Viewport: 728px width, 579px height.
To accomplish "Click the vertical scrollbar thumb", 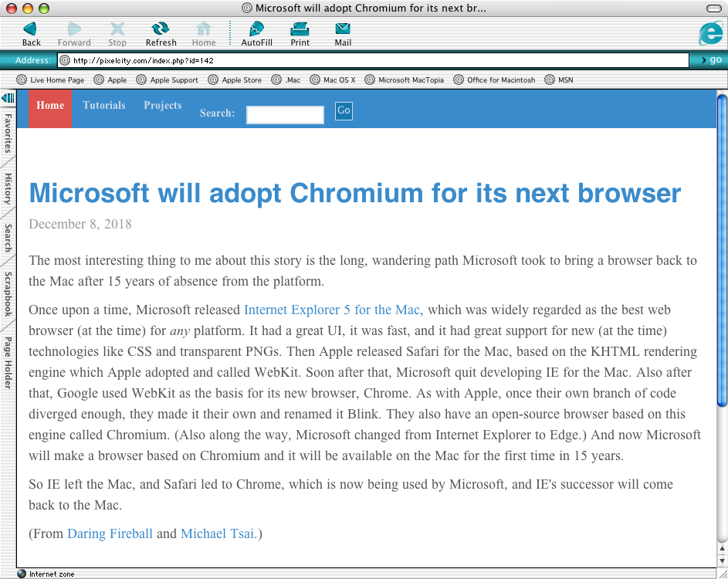I will 722,251.
